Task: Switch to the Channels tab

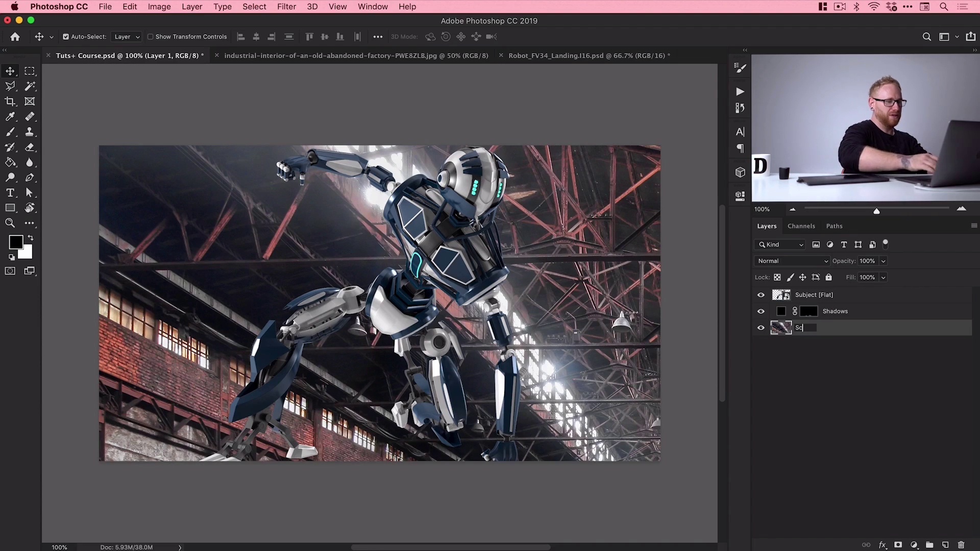Action: [802, 226]
